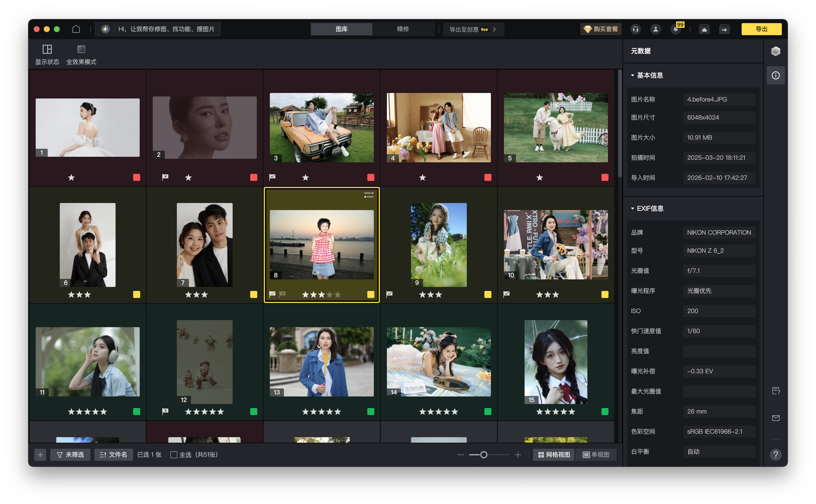Open the metadata info icon in sidebar
Image resolution: width=816 pixels, height=504 pixels.
[x=775, y=75]
